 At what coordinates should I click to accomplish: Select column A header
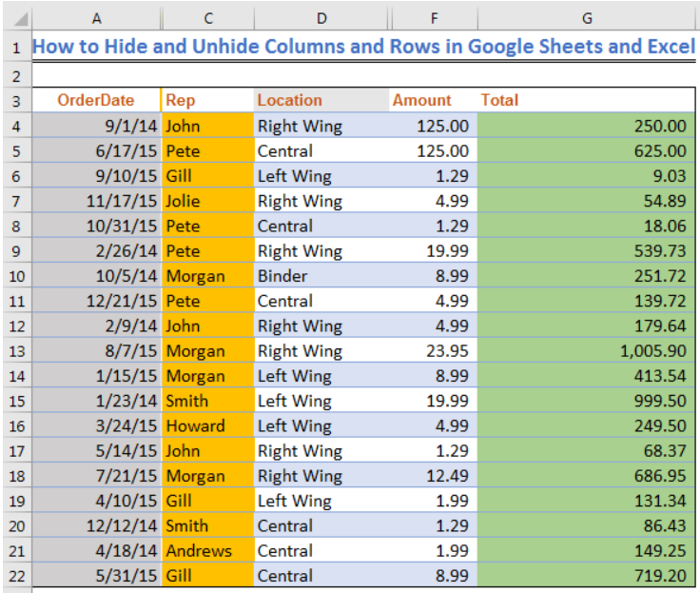(96, 18)
